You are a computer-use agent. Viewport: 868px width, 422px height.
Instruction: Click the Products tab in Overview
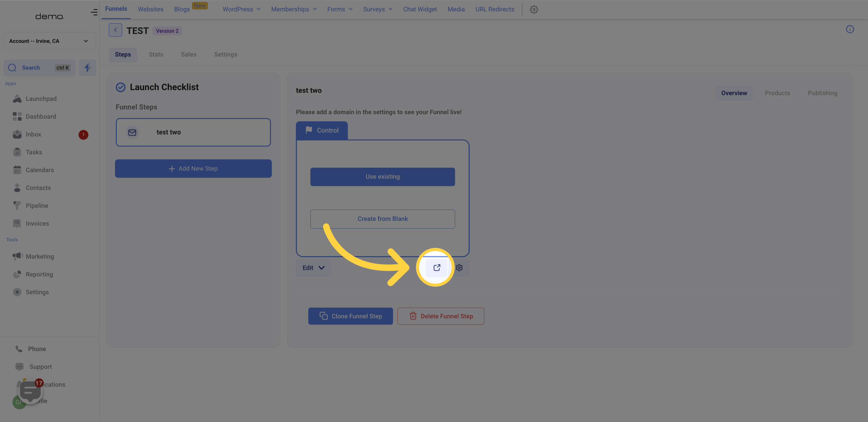pos(777,93)
